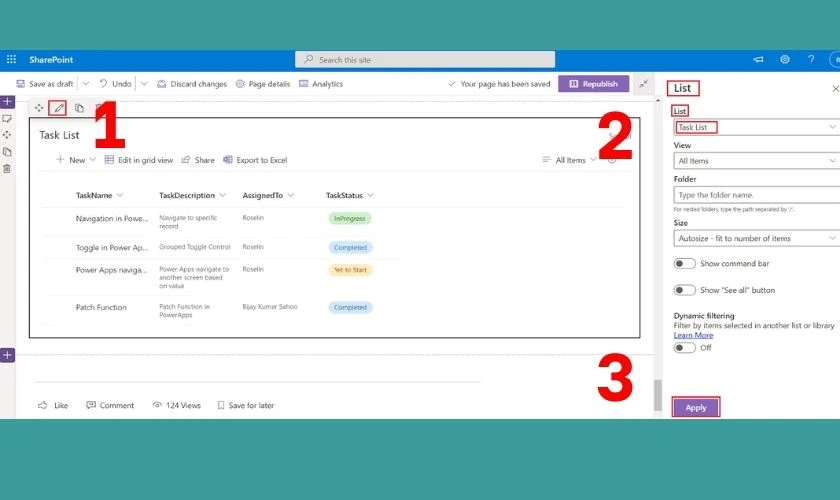Open the List dropdown showing Task List
The image size is (840, 500).
coord(756,127)
